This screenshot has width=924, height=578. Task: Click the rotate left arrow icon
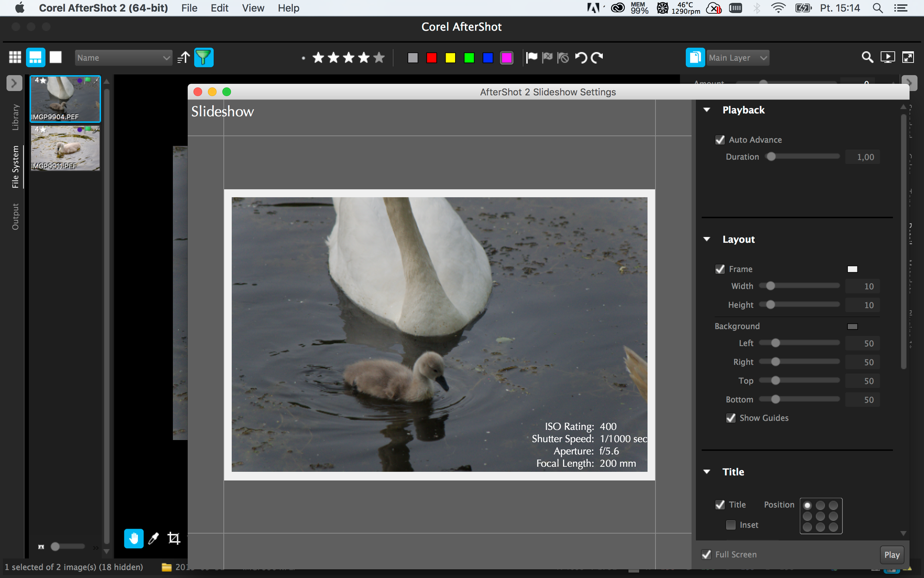pos(581,57)
